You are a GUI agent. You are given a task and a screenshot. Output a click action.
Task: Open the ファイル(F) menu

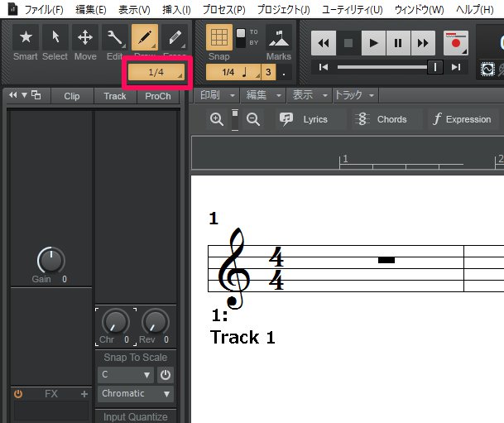coord(44,10)
